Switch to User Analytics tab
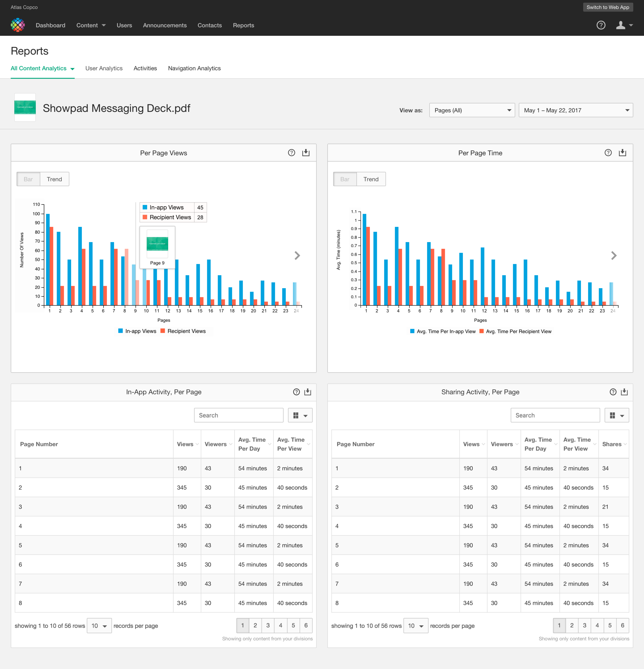Image resolution: width=644 pixels, height=669 pixels. coord(104,68)
